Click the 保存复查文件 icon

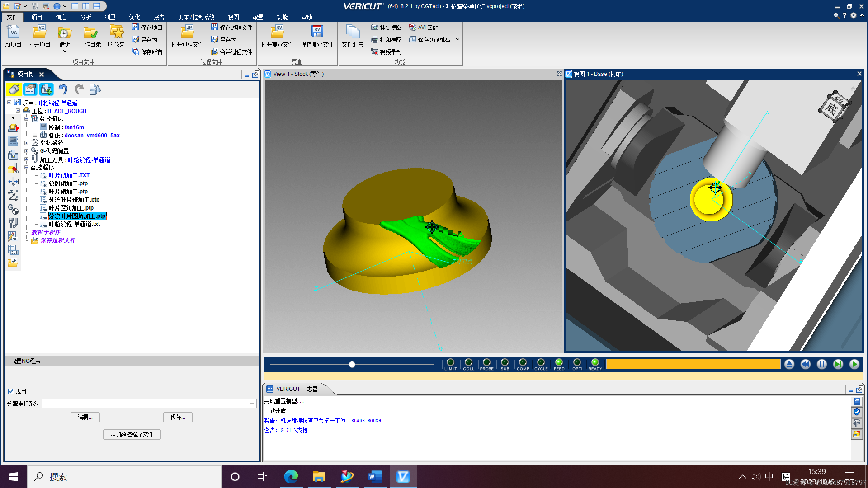coord(317,36)
